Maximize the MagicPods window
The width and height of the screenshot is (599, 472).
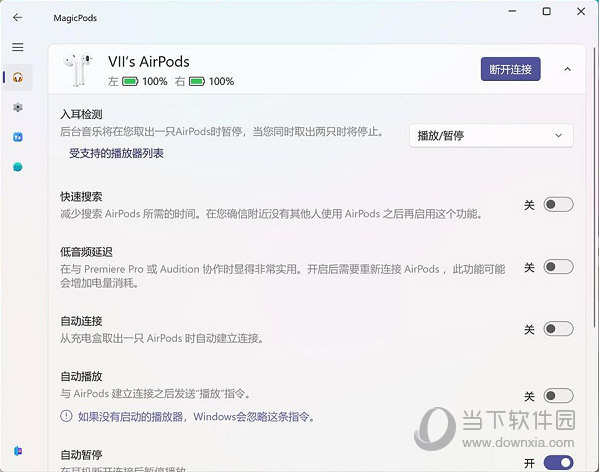point(547,11)
